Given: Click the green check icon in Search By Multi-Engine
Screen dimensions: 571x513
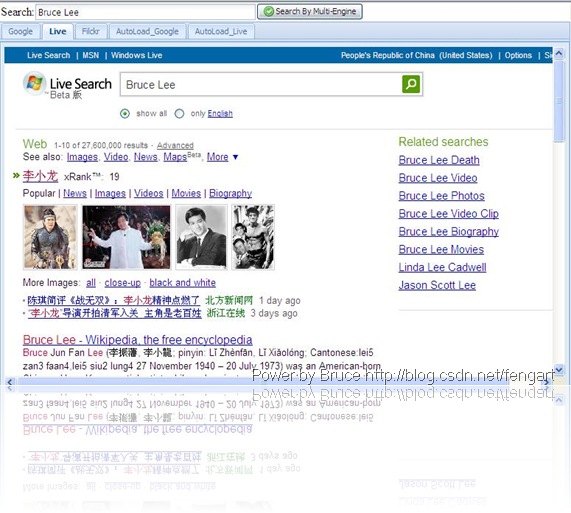Looking at the screenshot, I should 269,12.
